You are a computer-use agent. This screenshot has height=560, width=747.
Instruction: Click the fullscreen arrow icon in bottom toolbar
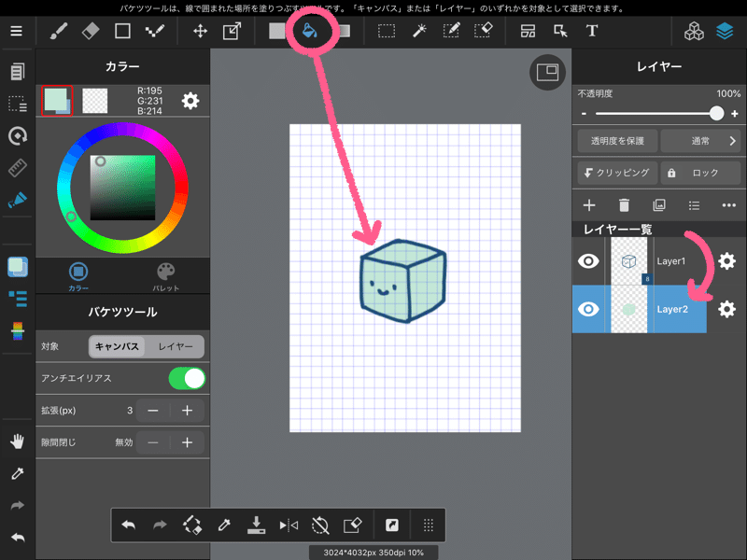391,525
